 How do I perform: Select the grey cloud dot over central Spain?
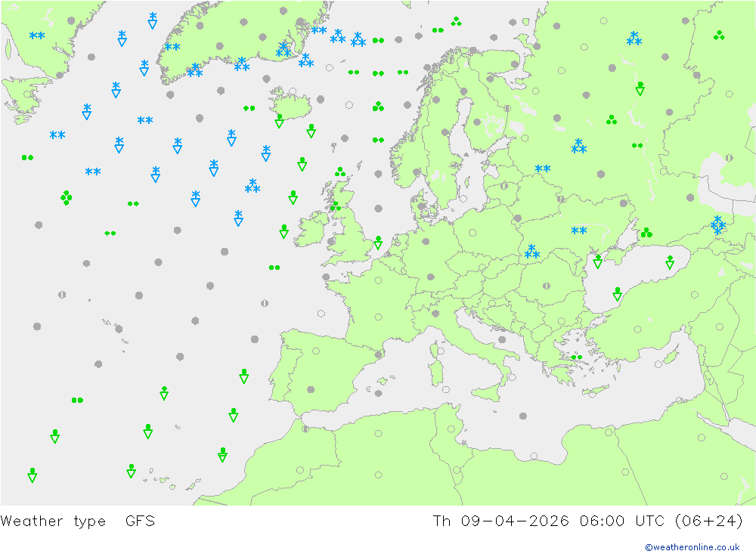[311, 389]
